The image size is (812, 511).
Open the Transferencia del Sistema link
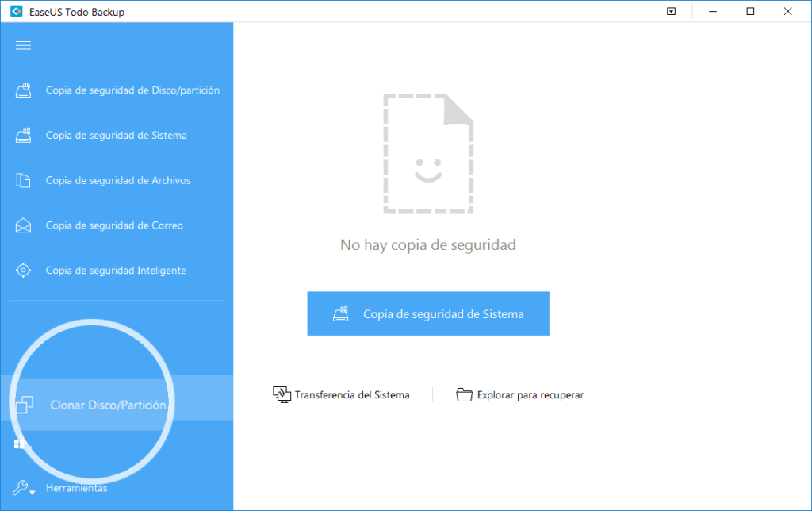351,394
